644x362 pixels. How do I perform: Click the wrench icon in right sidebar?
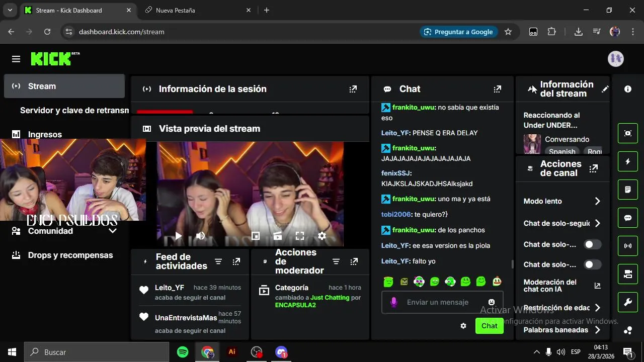628,302
